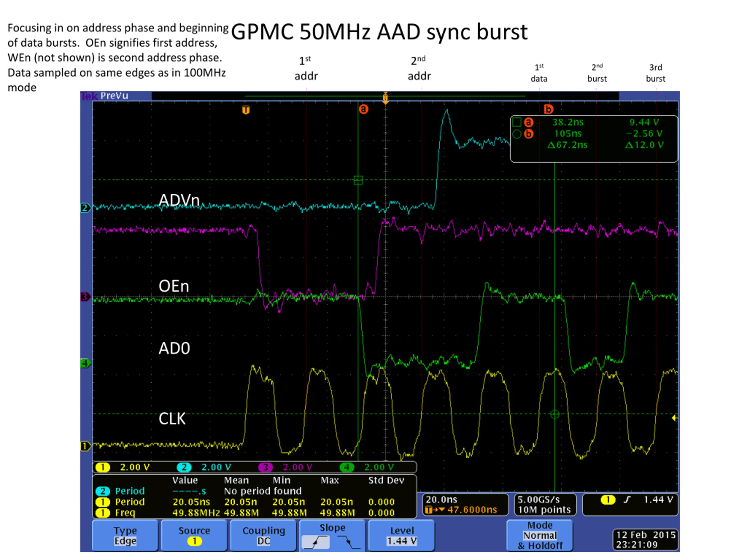Image resolution: width=747 pixels, height=560 pixels.
Task: Click the ADVn waveform label
Action: click(x=179, y=200)
